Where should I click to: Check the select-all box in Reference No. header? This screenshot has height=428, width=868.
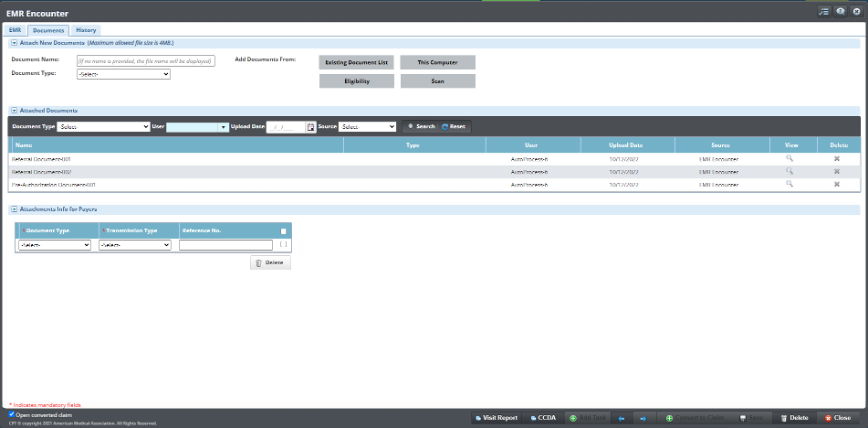(x=283, y=231)
